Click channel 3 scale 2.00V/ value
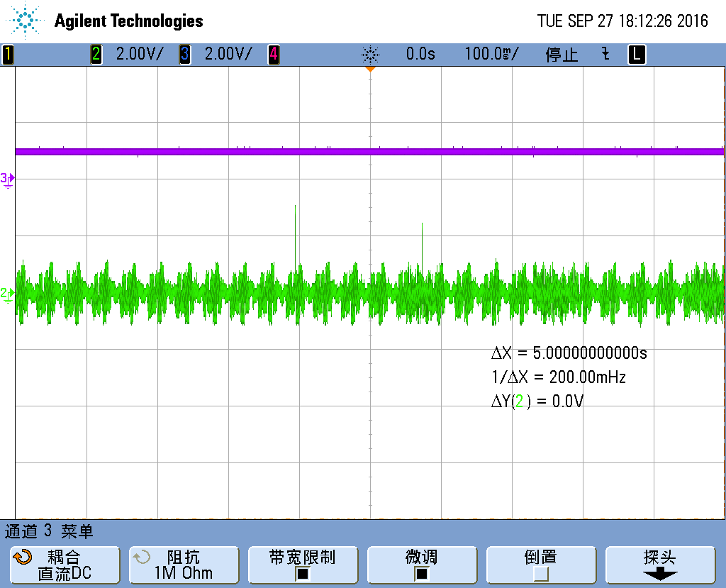 coord(228,54)
